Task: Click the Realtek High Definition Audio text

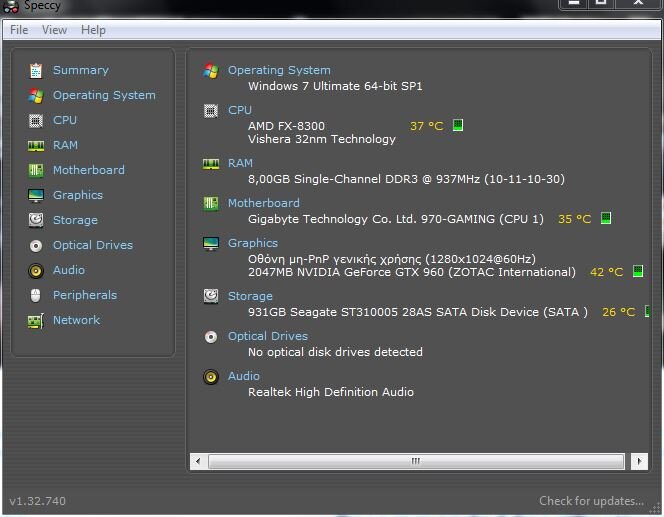Action: pos(331,392)
